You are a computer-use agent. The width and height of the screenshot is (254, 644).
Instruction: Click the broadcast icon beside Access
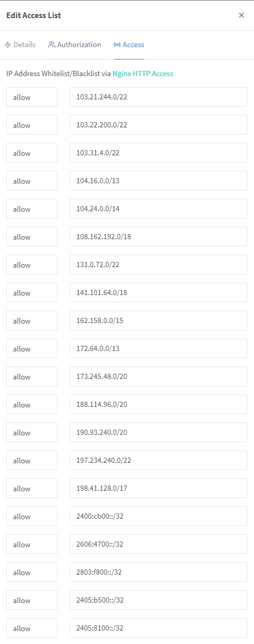coord(117,45)
